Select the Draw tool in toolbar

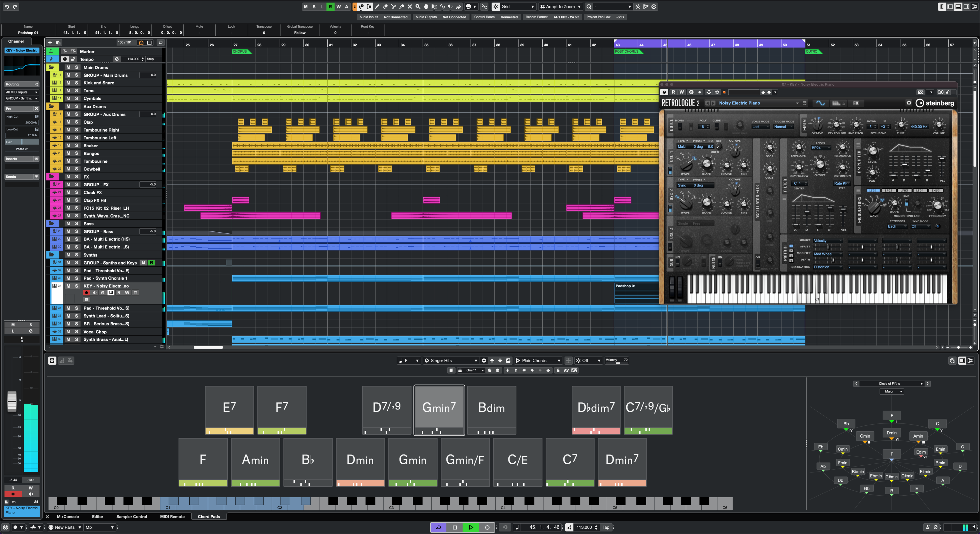click(x=378, y=6)
